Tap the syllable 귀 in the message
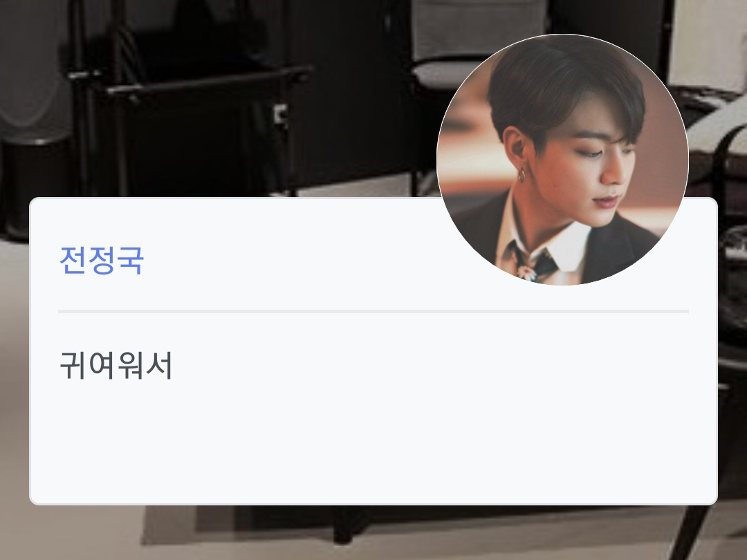This screenshot has height=560, width=747. tap(73, 365)
